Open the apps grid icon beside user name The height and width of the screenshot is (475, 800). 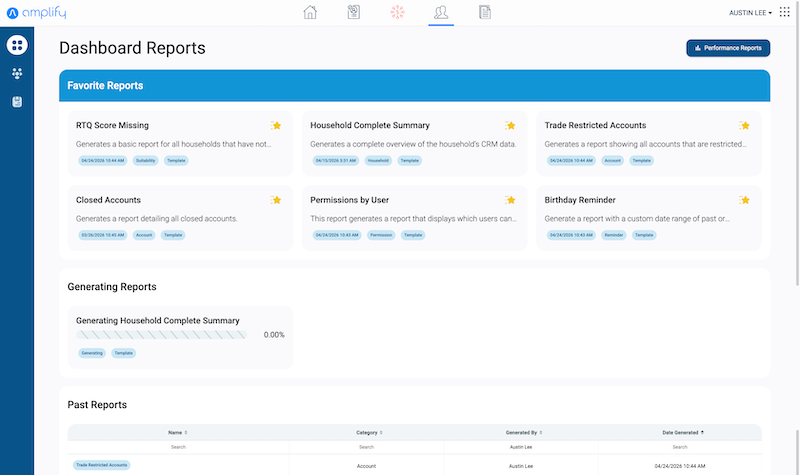pyautogui.click(x=785, y=12)
